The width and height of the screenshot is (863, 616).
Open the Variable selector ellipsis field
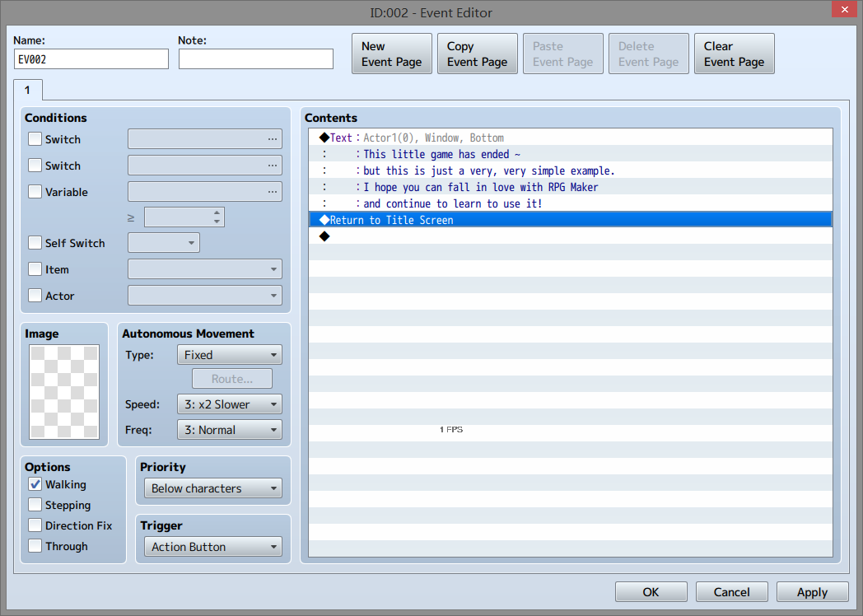tap(205, 192)
